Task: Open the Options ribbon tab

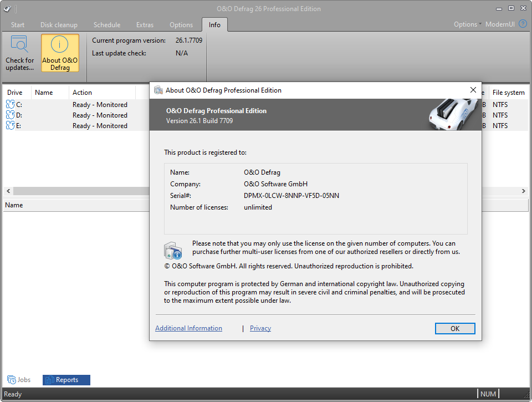Action: tap(181, 25)
